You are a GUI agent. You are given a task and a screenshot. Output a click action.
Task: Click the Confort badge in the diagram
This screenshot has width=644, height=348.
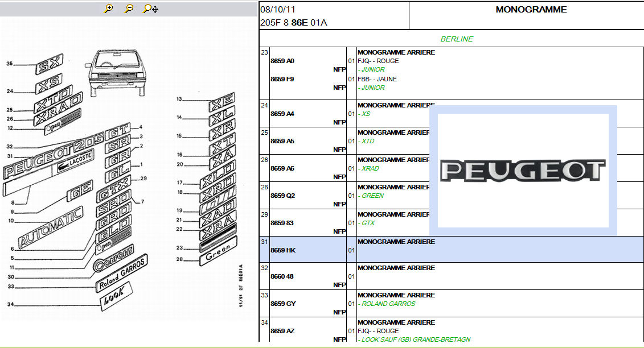[x=114, y=257]
